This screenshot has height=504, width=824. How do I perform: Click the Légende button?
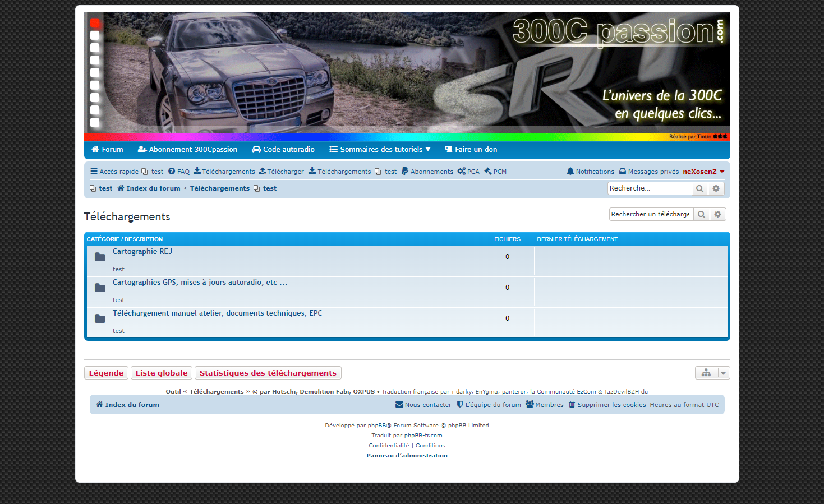(106, 373)
